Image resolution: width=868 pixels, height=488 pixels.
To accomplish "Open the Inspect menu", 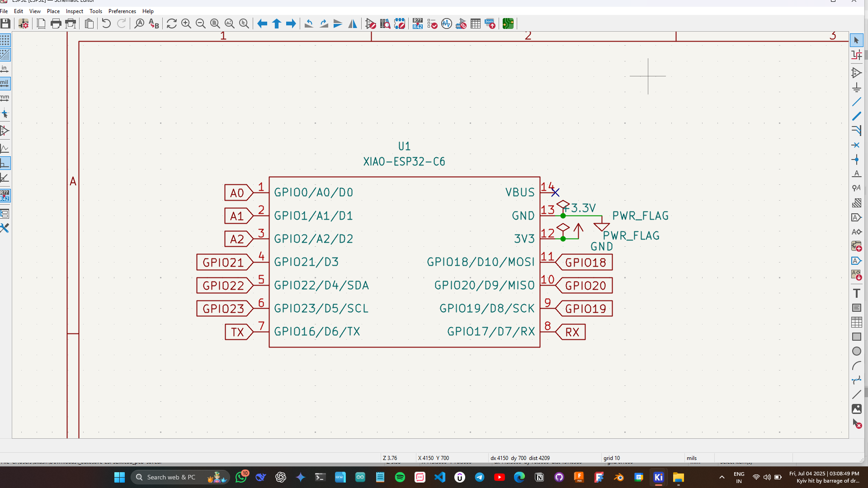I will pos(75,11).
